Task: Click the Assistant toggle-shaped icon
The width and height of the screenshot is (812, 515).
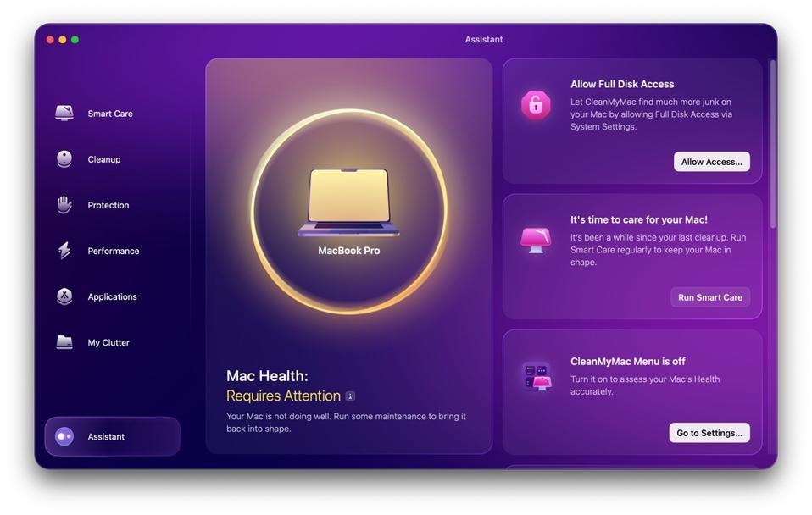Action: pyautogui.click(x=64, y=436)
